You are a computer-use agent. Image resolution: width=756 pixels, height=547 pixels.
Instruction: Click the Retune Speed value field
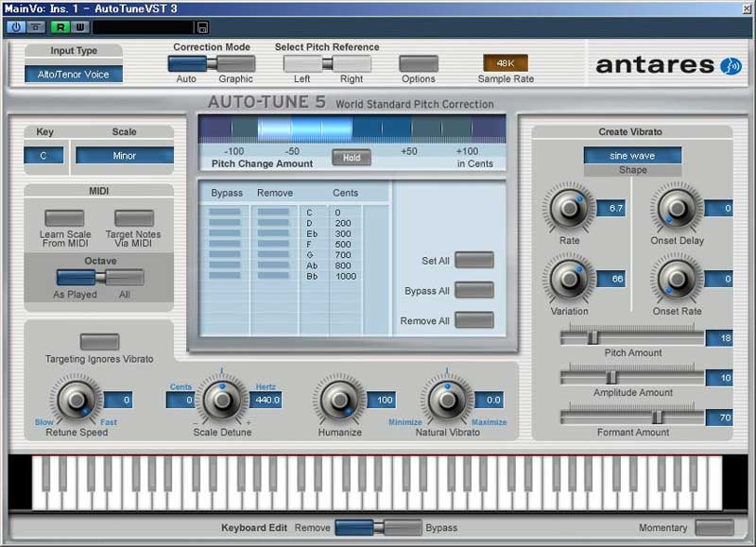(x=118, y=400)
